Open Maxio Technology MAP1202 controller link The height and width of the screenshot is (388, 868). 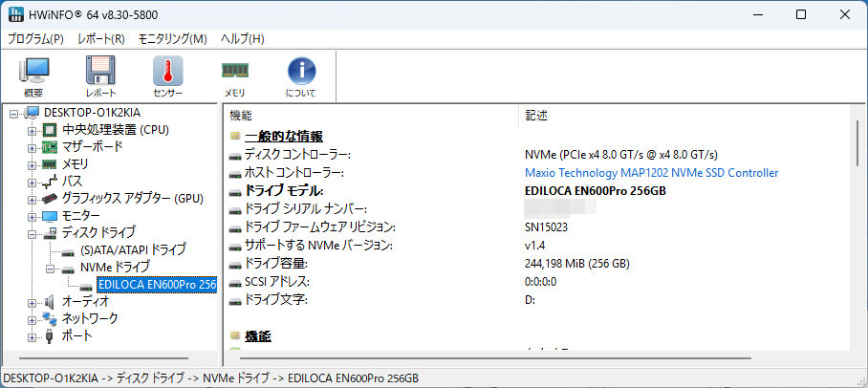pyautogui.click(x=652, y=173)
